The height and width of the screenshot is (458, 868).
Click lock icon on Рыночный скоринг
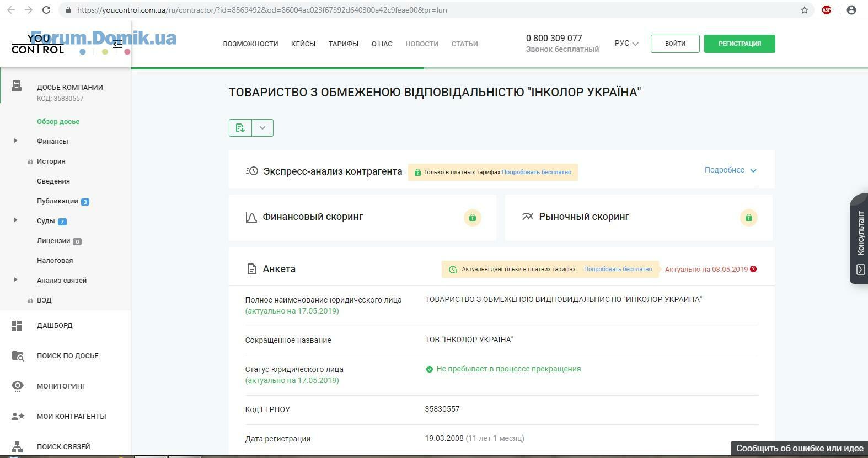point(749,218)
